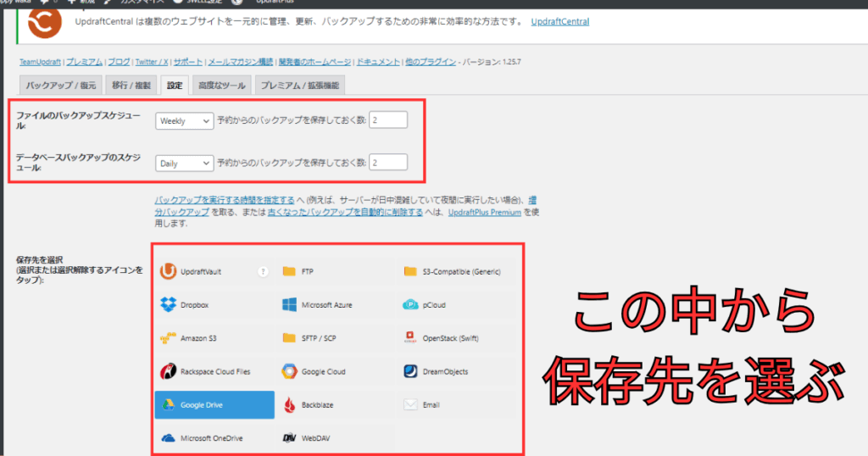Click the file backup retention count field
Screen dimensions: 868x456
pyautogui.click(x=387, y=120)
